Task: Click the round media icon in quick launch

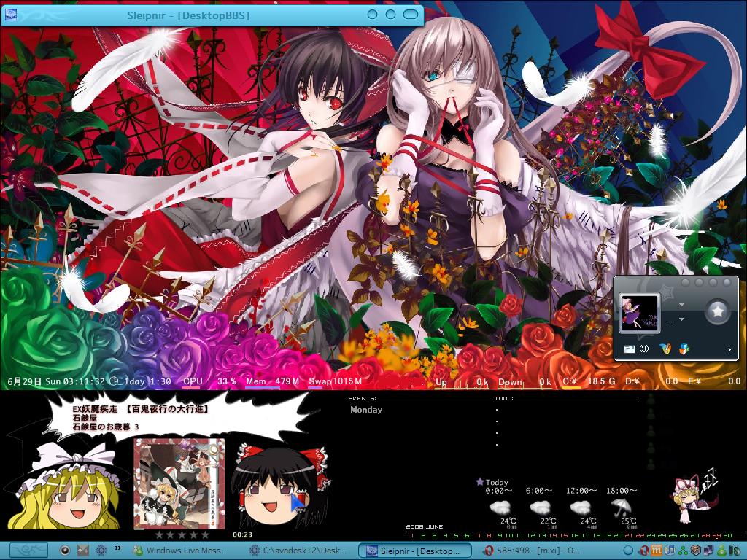Action: (x=65, y=551)
